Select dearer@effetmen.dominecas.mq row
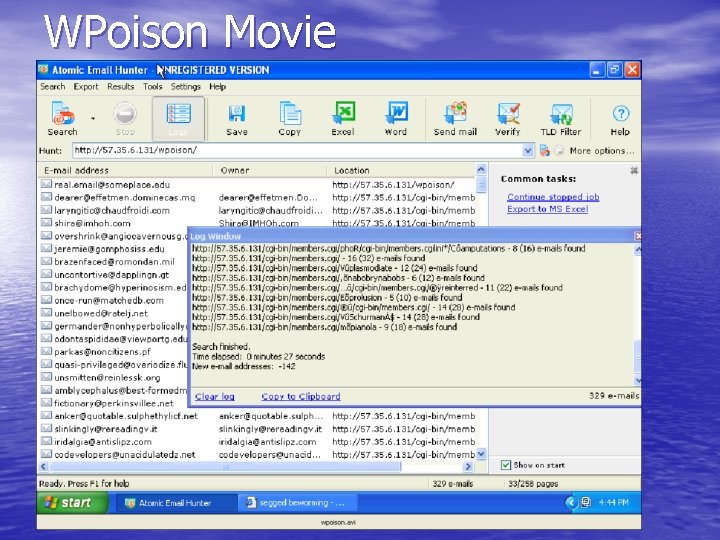Viewport: 720px width, 540px height. pos(257,197)
